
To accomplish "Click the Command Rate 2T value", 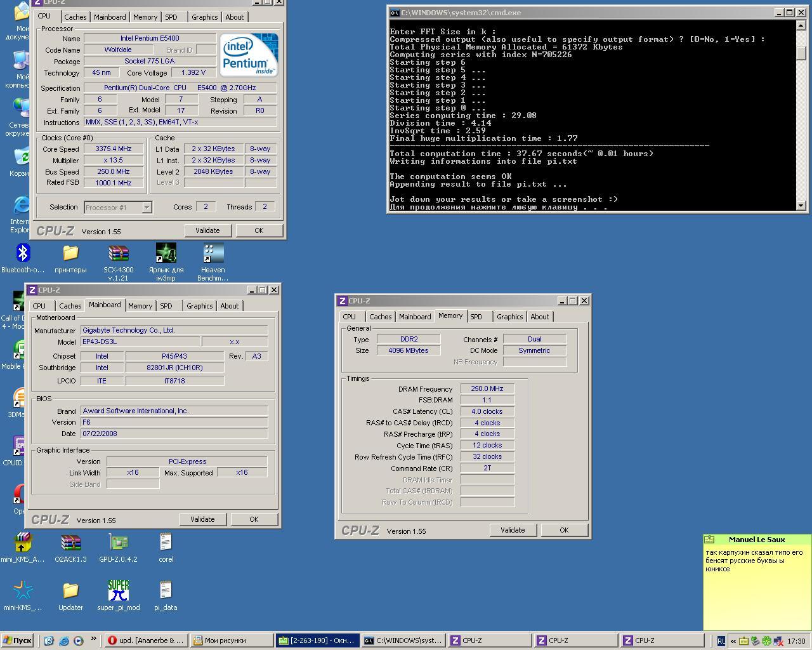I will click(487, 468).
